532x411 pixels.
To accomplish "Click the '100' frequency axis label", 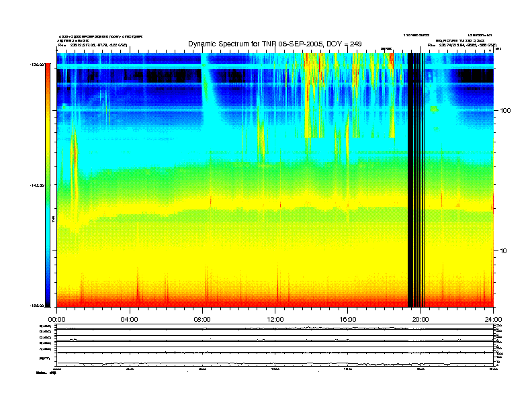I will (505, 111).
